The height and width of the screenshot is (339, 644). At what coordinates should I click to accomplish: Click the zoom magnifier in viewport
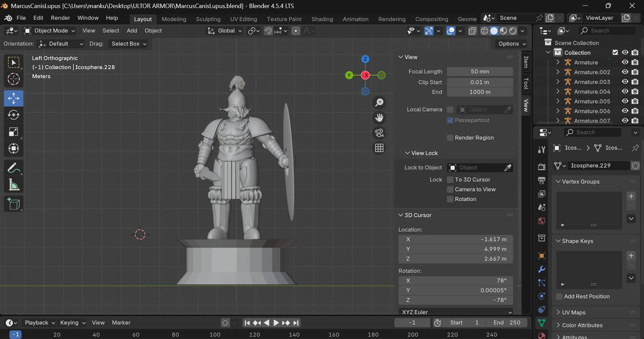point(379,103)
